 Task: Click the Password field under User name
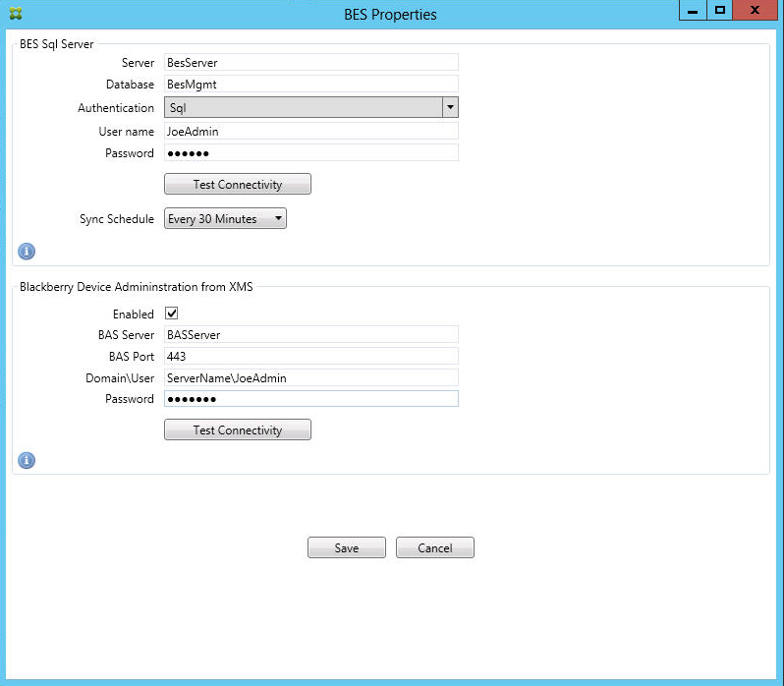(x=310, y=153)
